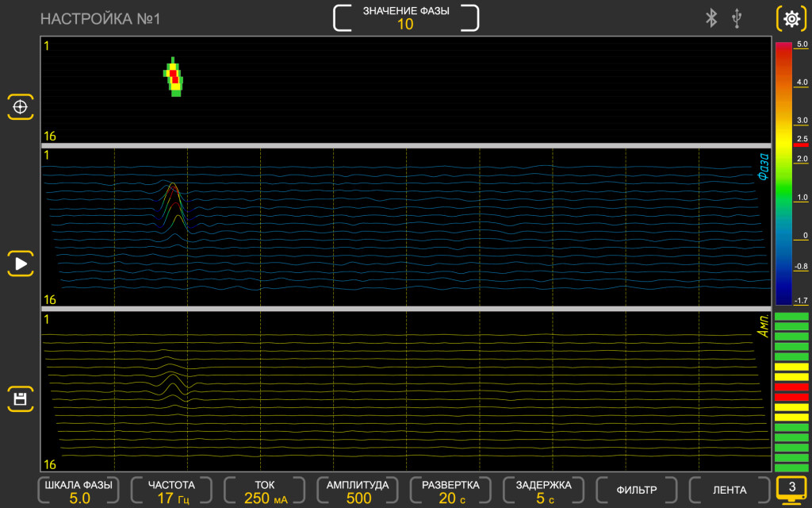Click the ЗНАЧЕНИЕ ФАЗЫ value box

point(405,17)
